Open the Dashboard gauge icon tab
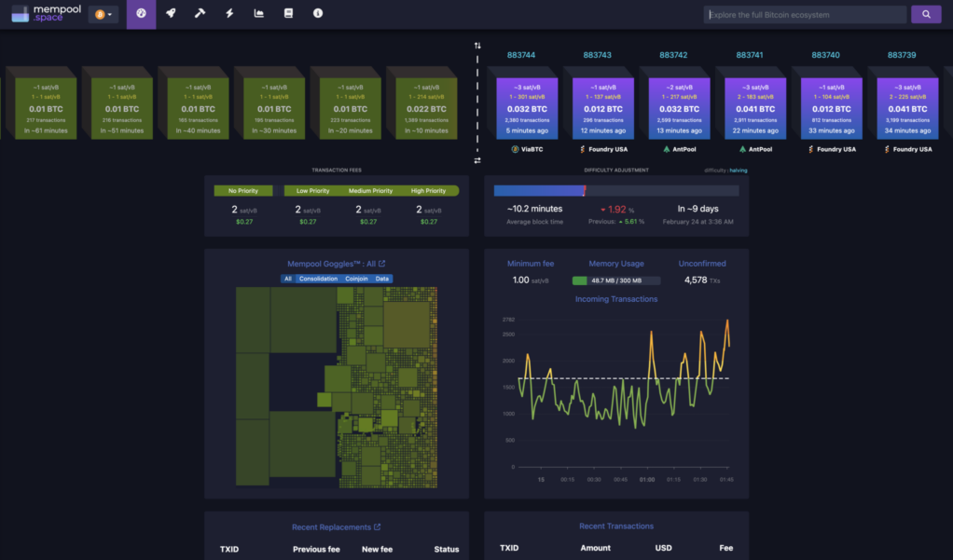Viewport: 953px width, 560px height. (x=141, y=14)
